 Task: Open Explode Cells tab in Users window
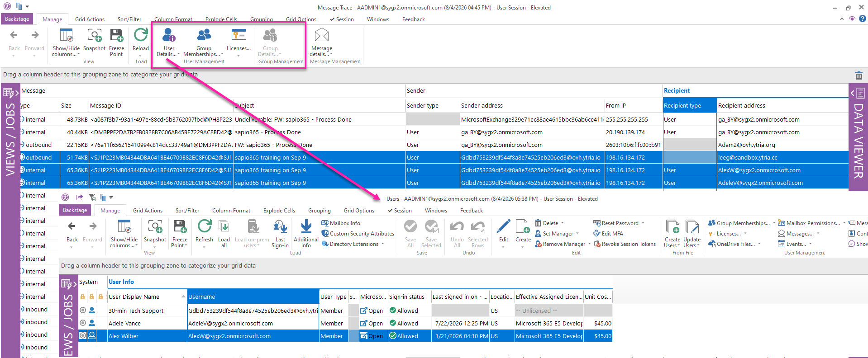pyautogui.click(x=279, y=211)
